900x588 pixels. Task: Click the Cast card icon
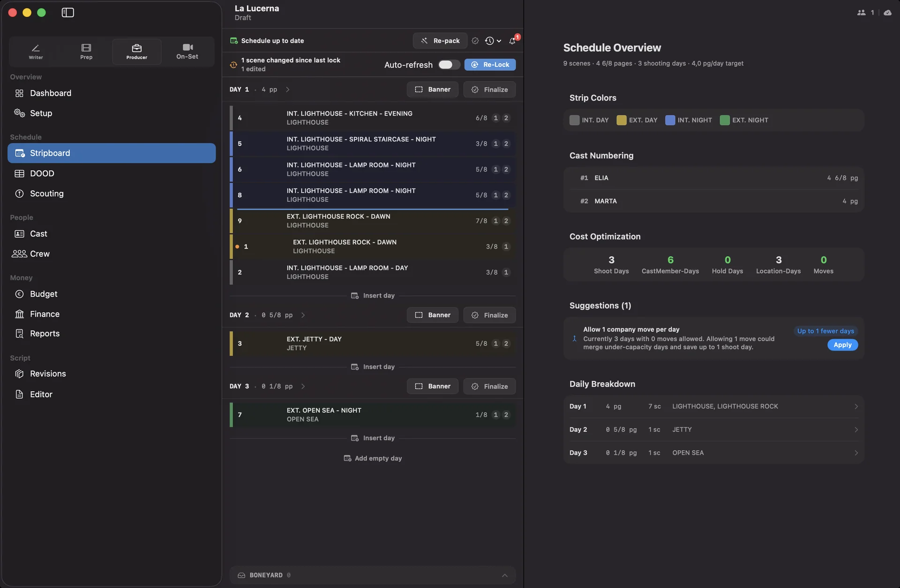(19, 234)
